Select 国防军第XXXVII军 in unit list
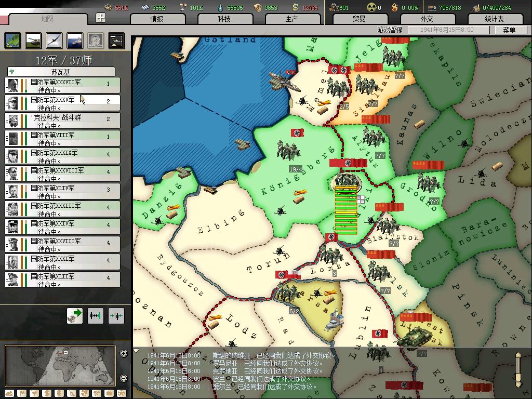The image size is (532, 399). [x=62, y=86]
